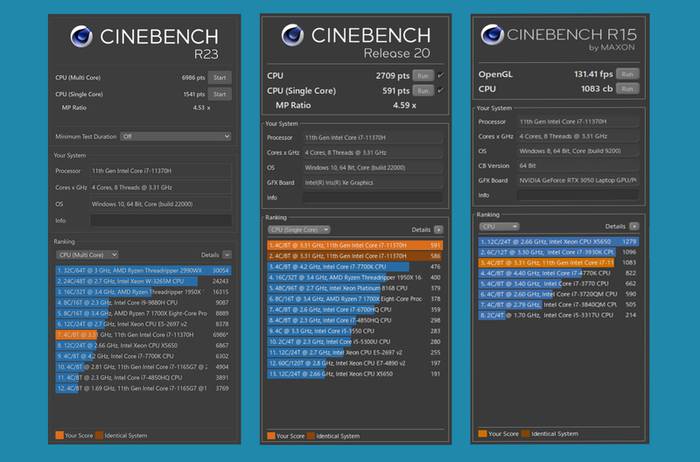This screenshot has width=700, height=462.
Task: Select R20 ranking row Threadripper 1950X score 400
Action: [355, 278]
